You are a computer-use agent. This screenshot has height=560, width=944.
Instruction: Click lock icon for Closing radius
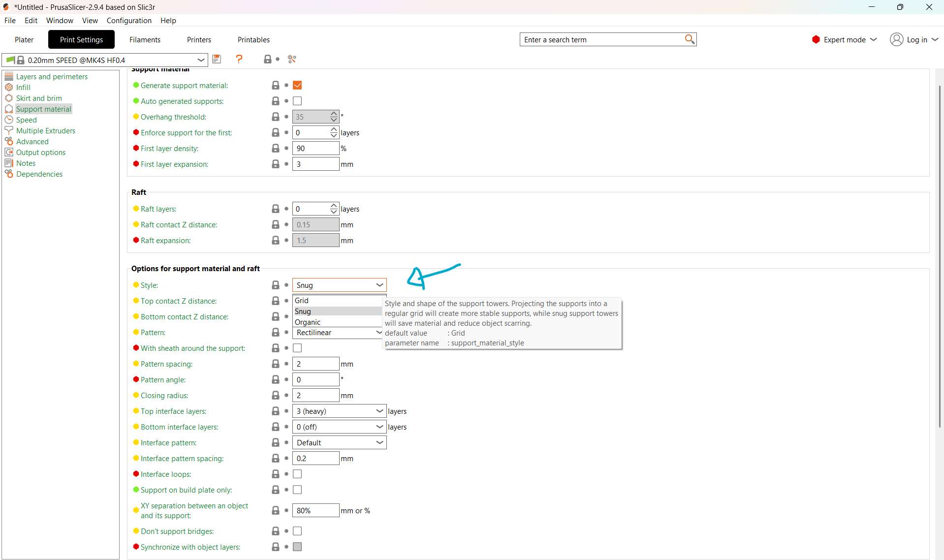276,395
